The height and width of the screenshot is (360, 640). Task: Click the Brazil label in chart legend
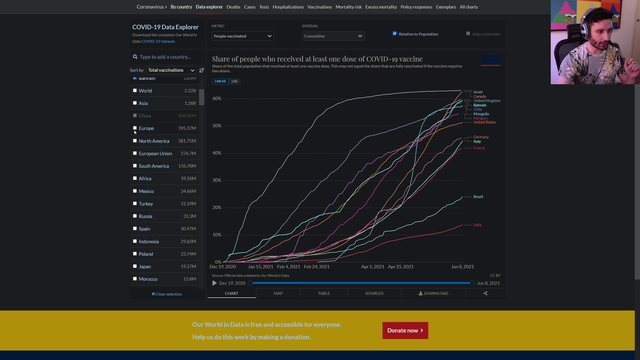478,196
